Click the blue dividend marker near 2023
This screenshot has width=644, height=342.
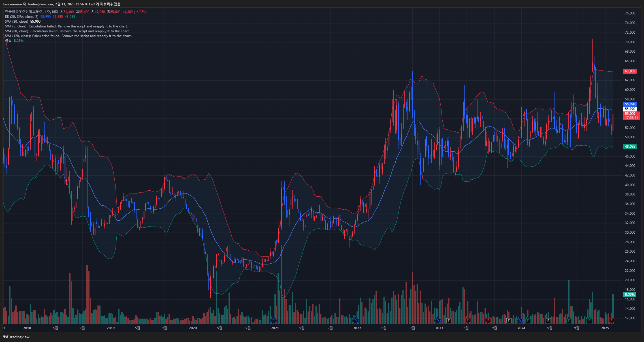(438, 321)
